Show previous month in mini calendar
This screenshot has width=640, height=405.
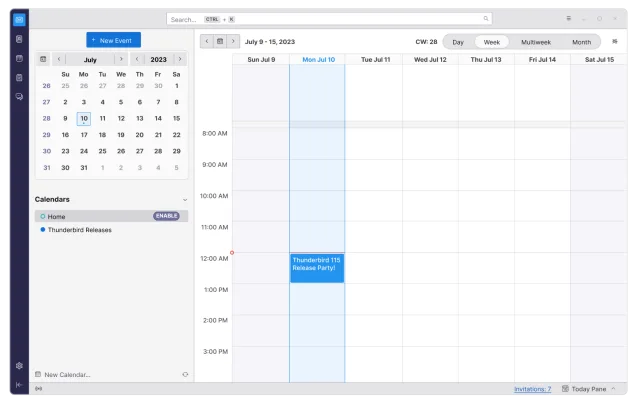click(x=59, y=59)
